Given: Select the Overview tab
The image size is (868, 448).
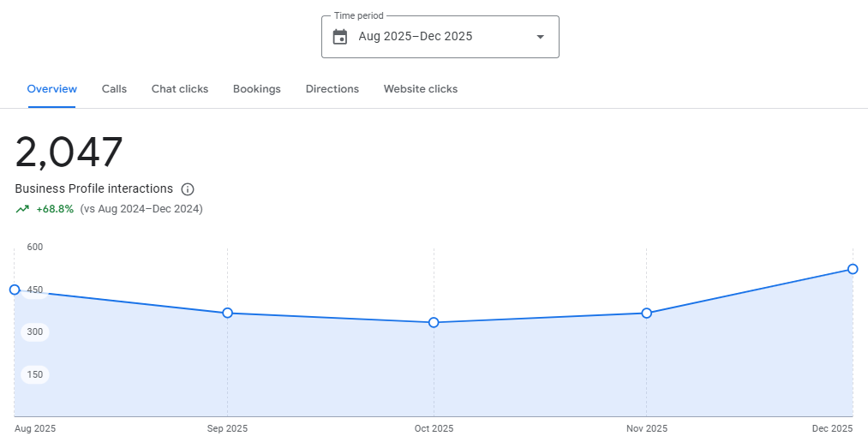Looking at the screenshot, I should tap(52, 89).
